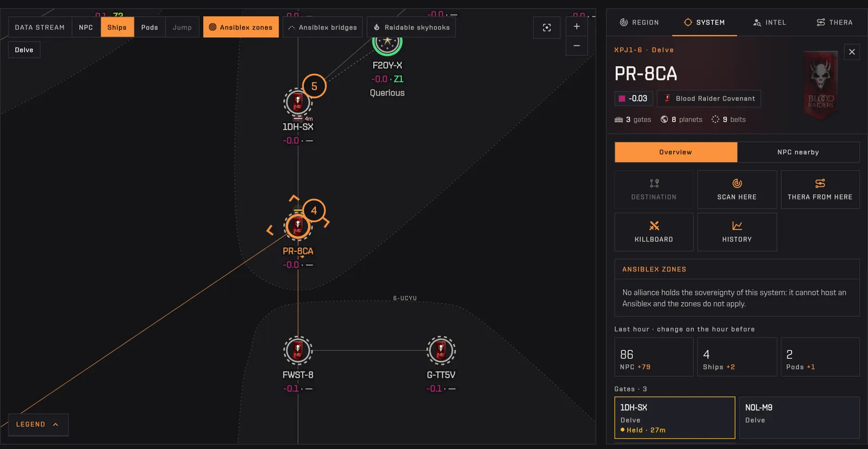Image resolution: width=868 pixels, height=449 pixels.
Task: Open the System tab
Action: pos(704,22)
